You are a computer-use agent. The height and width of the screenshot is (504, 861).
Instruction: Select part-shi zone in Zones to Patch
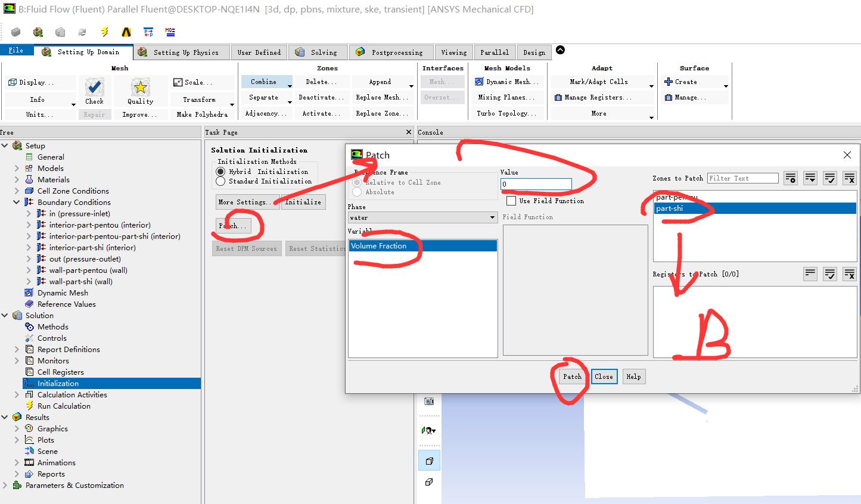755,208
